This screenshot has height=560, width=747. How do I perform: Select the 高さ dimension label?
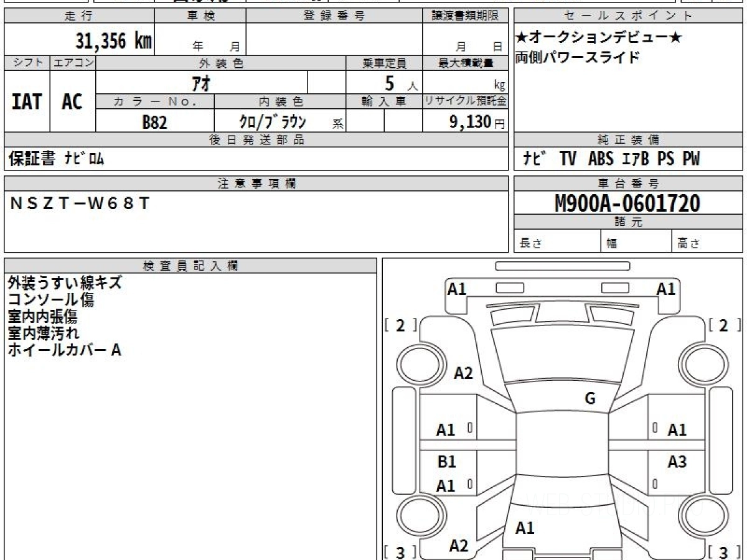click(688, 243)
